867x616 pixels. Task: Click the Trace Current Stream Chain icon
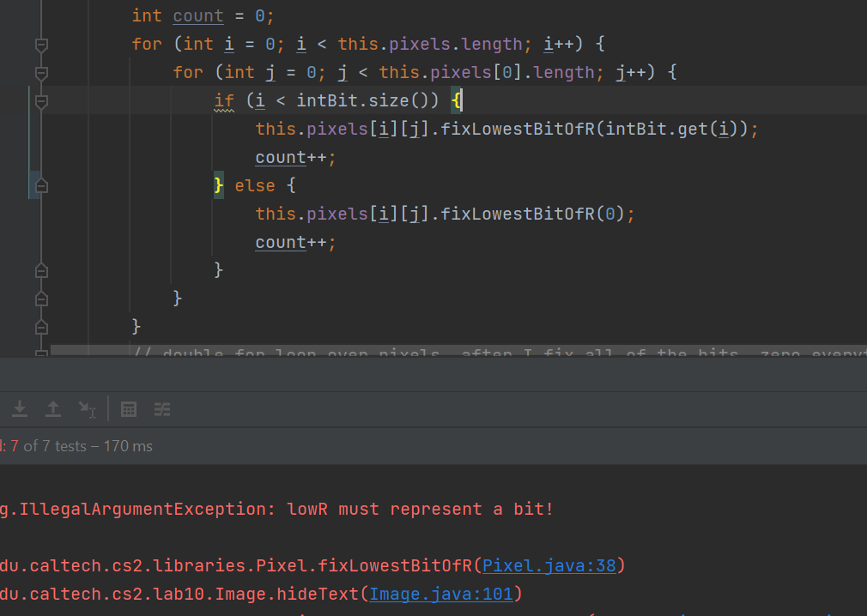(x=162, y=409)
